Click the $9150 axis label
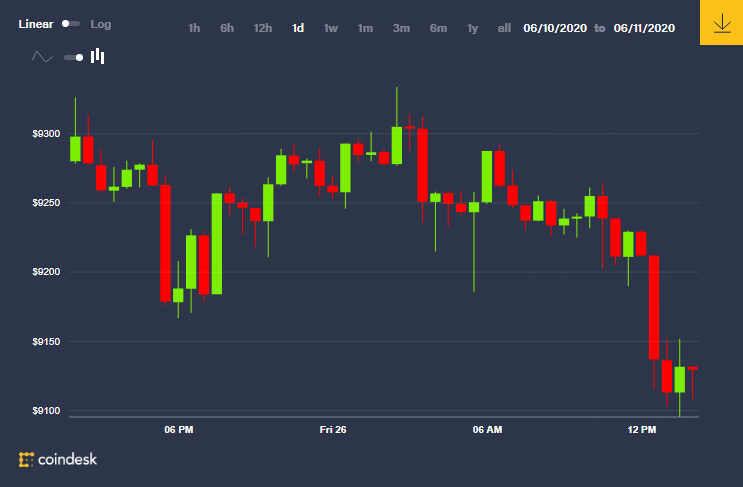The image size is (743, 487). (46, 342)
